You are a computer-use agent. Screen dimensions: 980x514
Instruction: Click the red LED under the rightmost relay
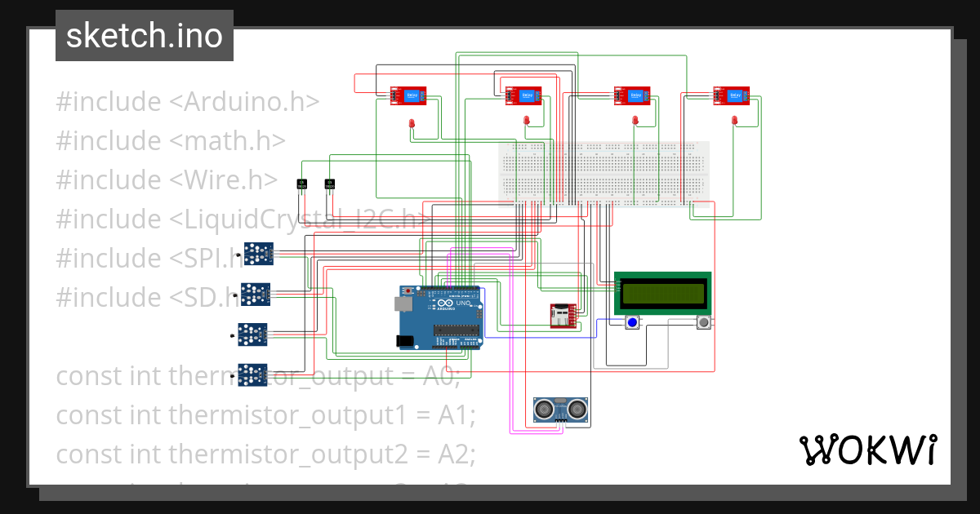click(x=733, y=119)
